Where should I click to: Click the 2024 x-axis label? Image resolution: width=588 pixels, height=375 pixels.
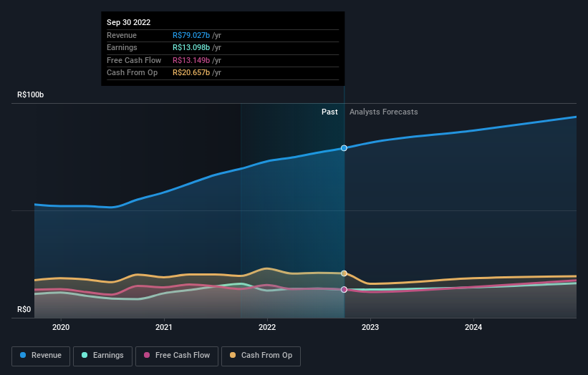(473, 328)
